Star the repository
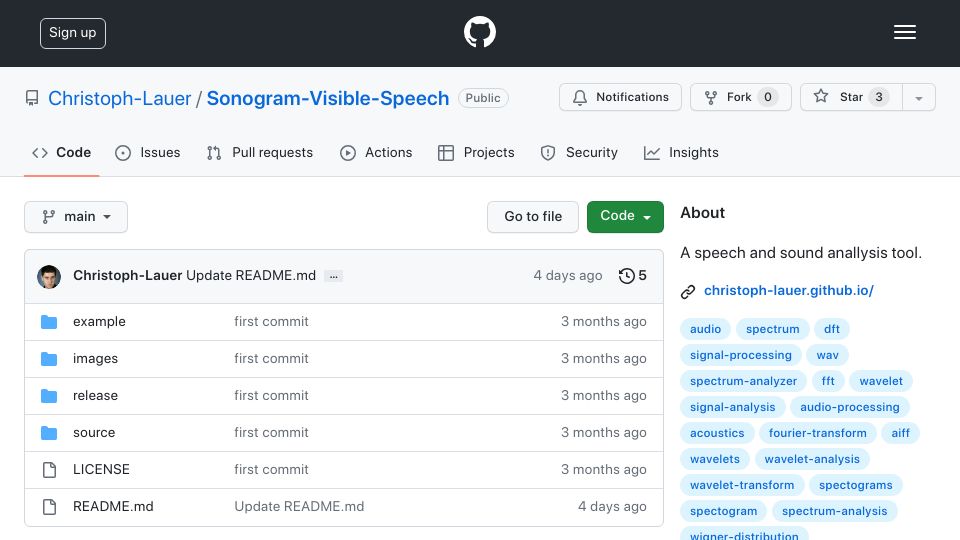Screen dimensions: 960x540 (x=851, y=97)
